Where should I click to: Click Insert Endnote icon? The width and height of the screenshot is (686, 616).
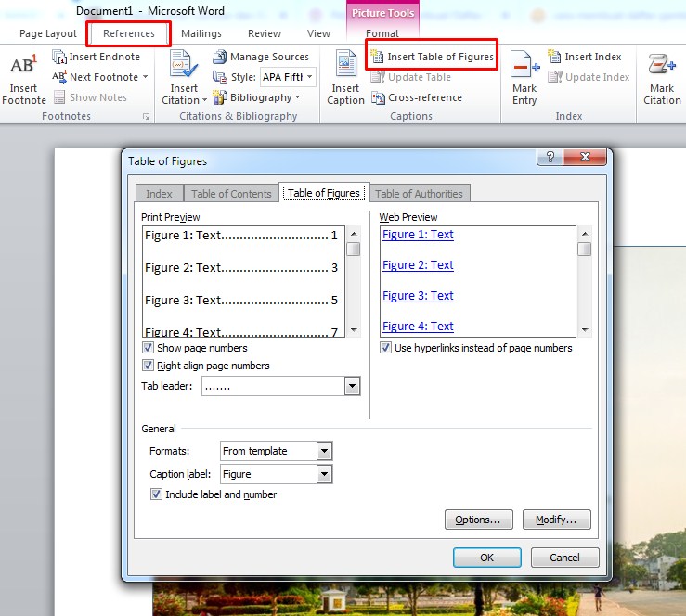pyautogui.click(x=59, y=57)
